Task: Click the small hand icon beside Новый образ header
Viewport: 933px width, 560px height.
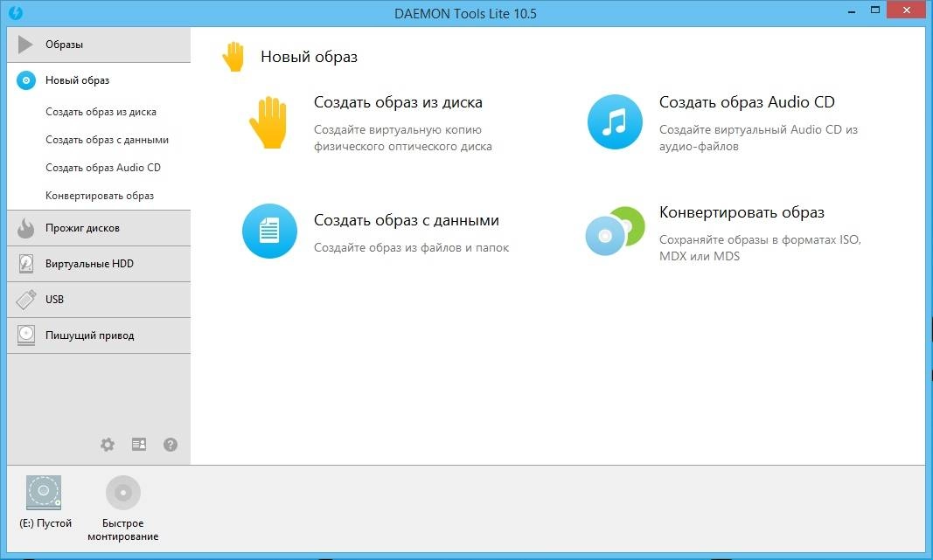Action: (x=233, y=57)
